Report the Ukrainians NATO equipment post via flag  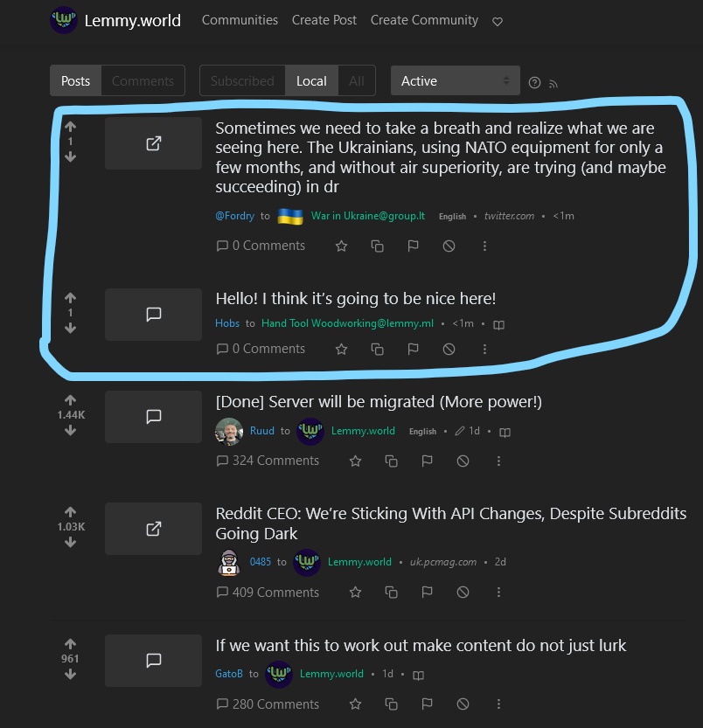pyautogui.click(x=413, y=246)
